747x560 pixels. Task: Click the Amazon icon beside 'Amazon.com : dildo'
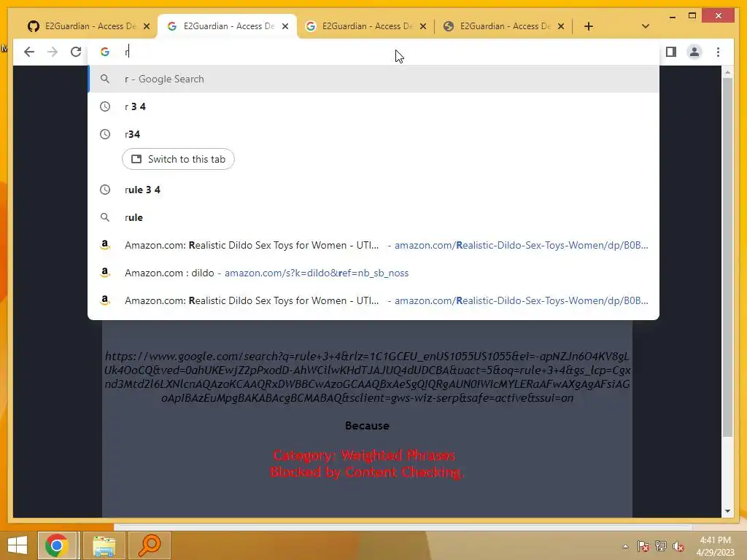(105, 273)
